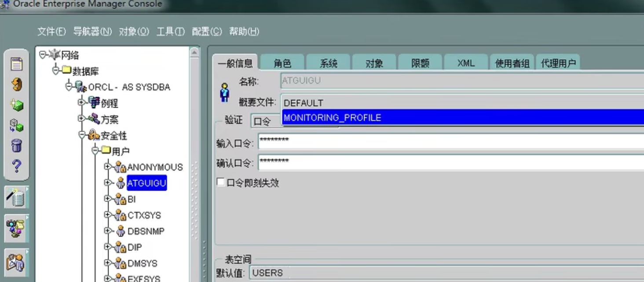Open the 对象(O) menu
The height and width of the screenshot is (282, 644).
[134, 32]
